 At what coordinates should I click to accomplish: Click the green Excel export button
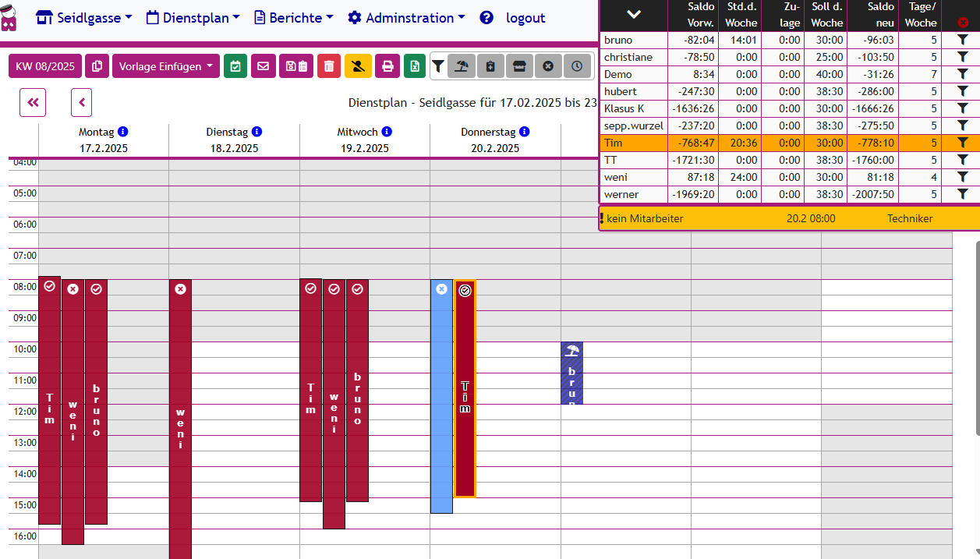(415, 66)
